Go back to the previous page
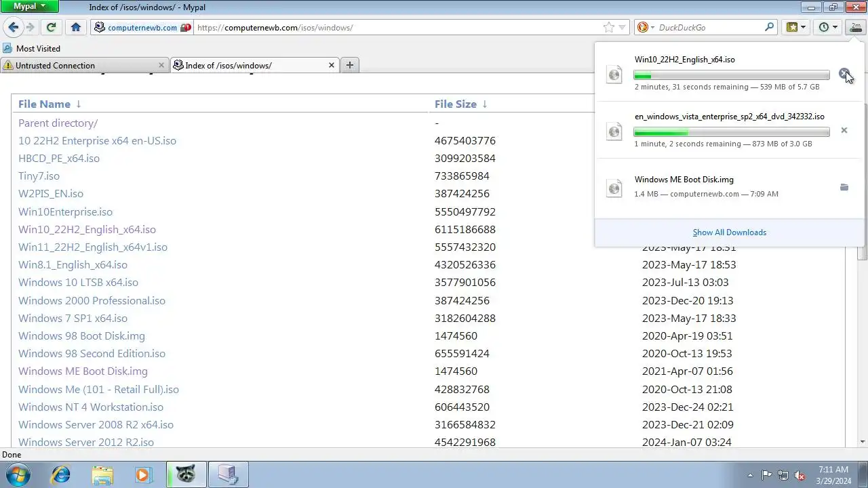Image resolution: width=868 pixels, height=488 pixels. click(x=13, y=27)
